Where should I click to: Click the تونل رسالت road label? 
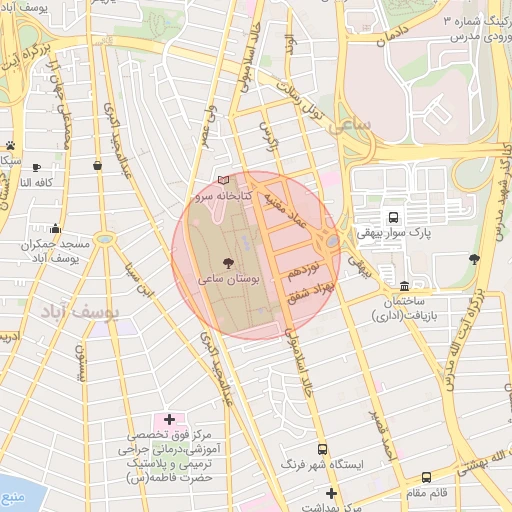tap(300, 100)
